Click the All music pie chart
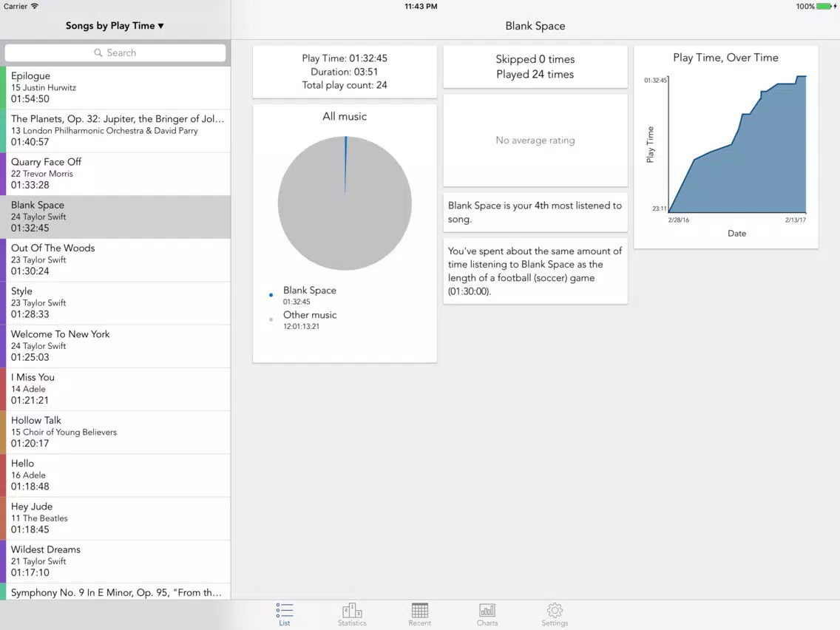 click(x=345, y=203)
